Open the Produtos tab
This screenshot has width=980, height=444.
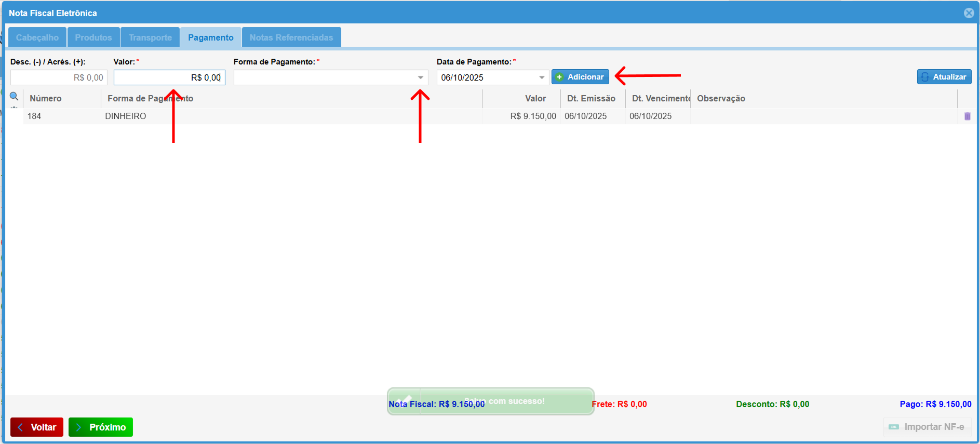[93, 37]
